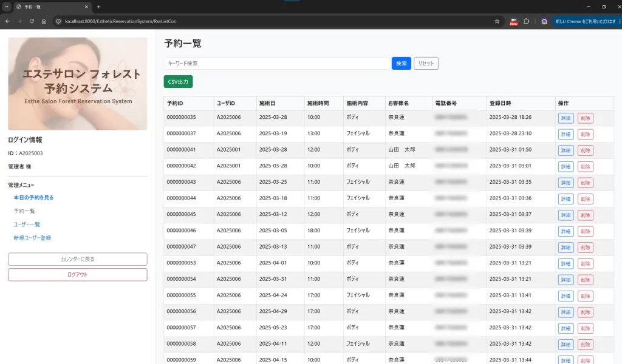The height and width of the screenshot is (364, 622).
Task: Open a new tab with the plus icon
Action: (x=98, y=7)
